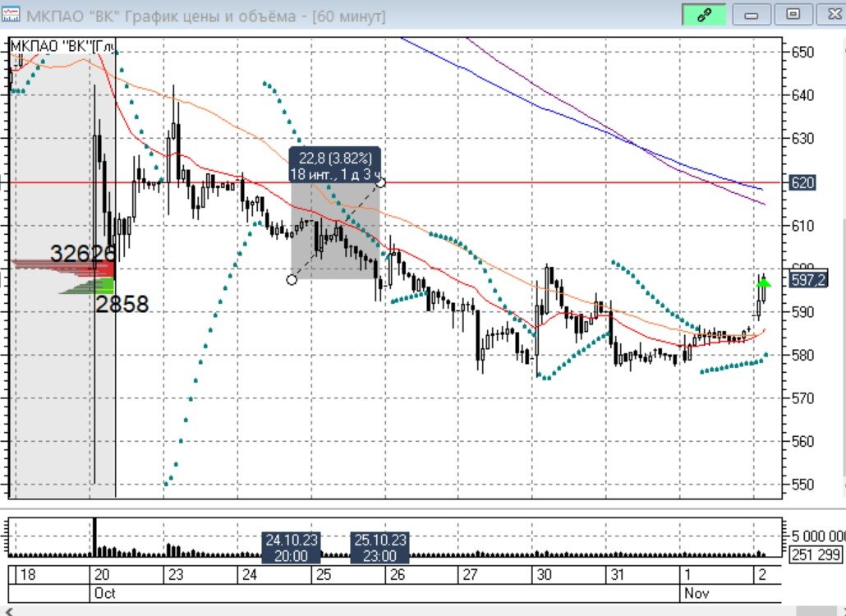Click the volume profile value 2858
846x616 pixels.
(x=122, y=304)
